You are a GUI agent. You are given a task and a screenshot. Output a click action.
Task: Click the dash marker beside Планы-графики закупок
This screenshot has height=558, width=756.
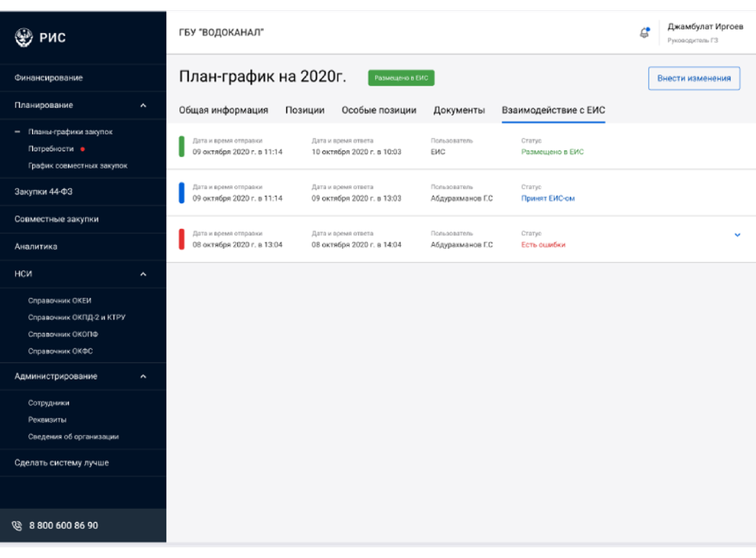tap(17, 132)
